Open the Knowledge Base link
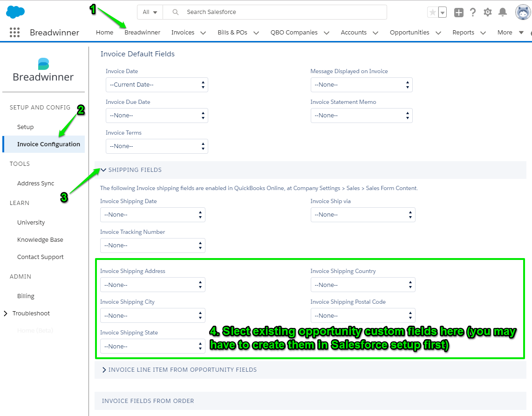This screenshot has width=532, height=416. [x=40, y=239]
